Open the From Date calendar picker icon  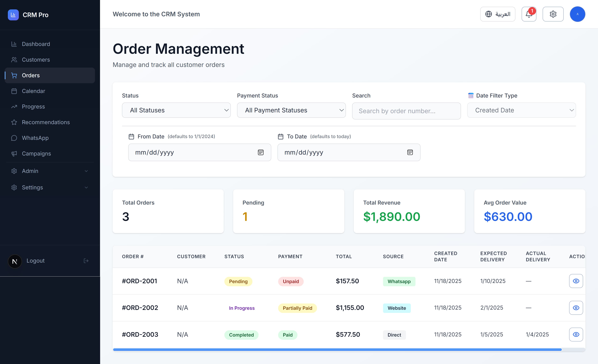click(x=261, y=152)
